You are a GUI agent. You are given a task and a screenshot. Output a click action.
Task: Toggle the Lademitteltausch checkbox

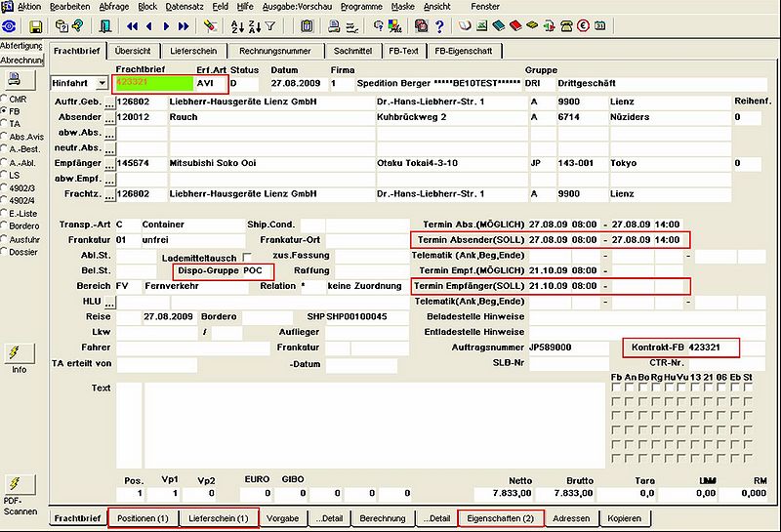point(247,257)
